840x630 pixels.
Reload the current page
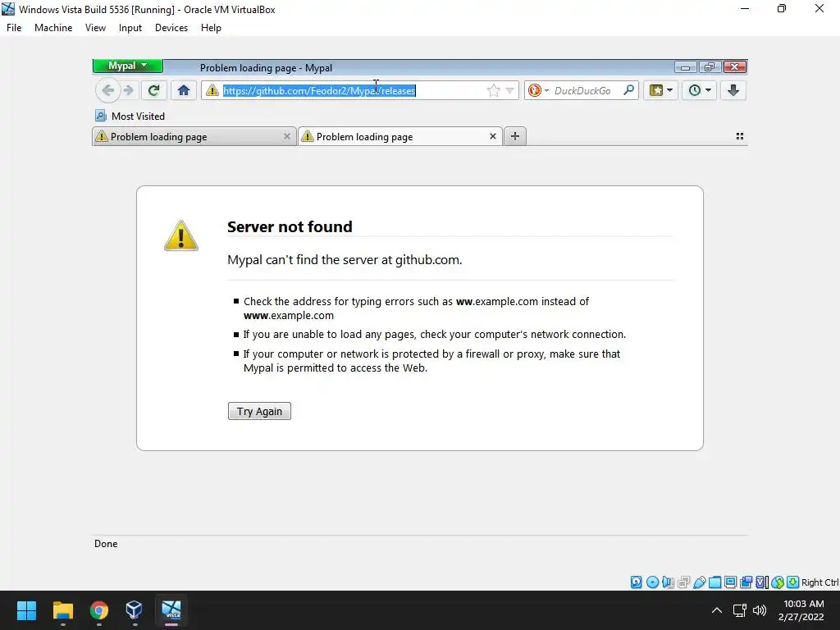click(153, 90)
